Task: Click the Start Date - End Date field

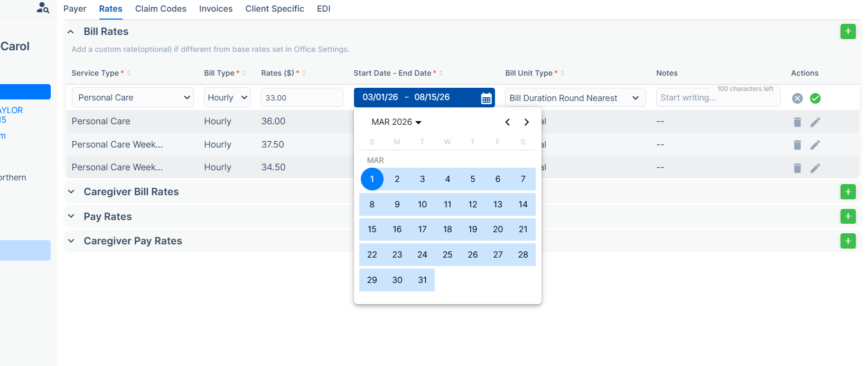Action: pyautogui.click(x=424, y=97)
